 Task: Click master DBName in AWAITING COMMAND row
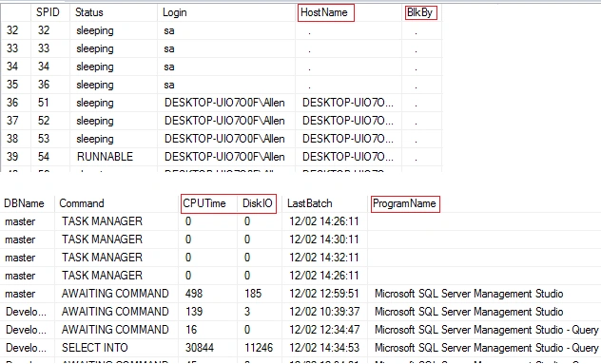[20, 294]
